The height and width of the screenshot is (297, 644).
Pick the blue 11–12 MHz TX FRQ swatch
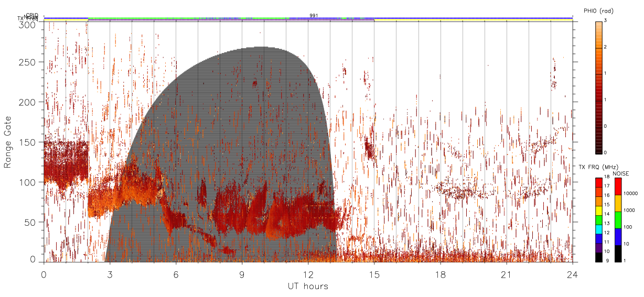pos(598,238)
